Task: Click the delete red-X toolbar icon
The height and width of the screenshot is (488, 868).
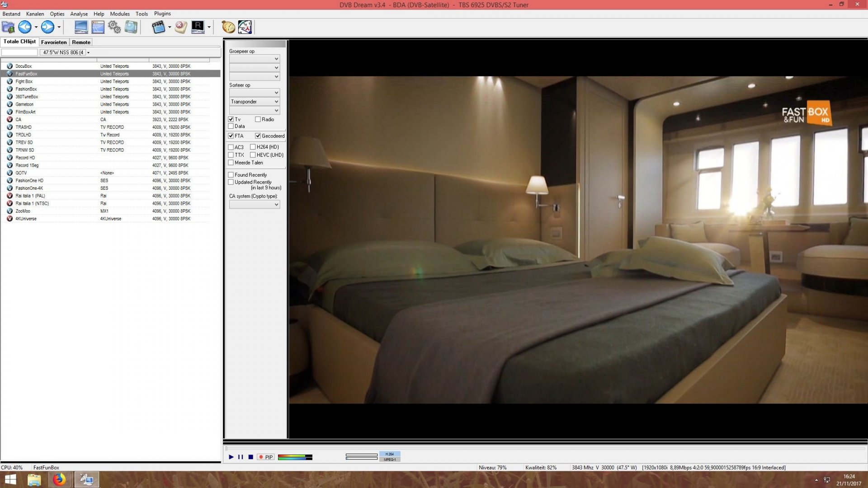Action: (x=180, y=27)
